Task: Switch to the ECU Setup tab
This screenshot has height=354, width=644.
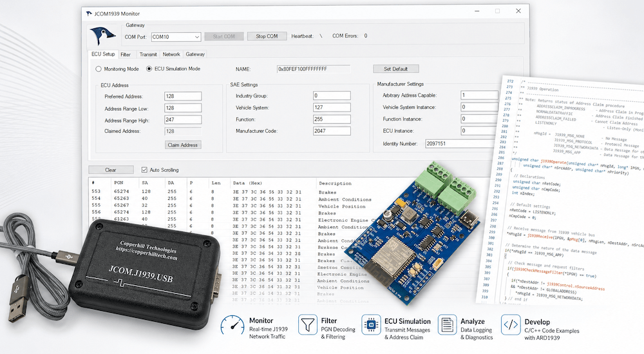Action: 103,54
